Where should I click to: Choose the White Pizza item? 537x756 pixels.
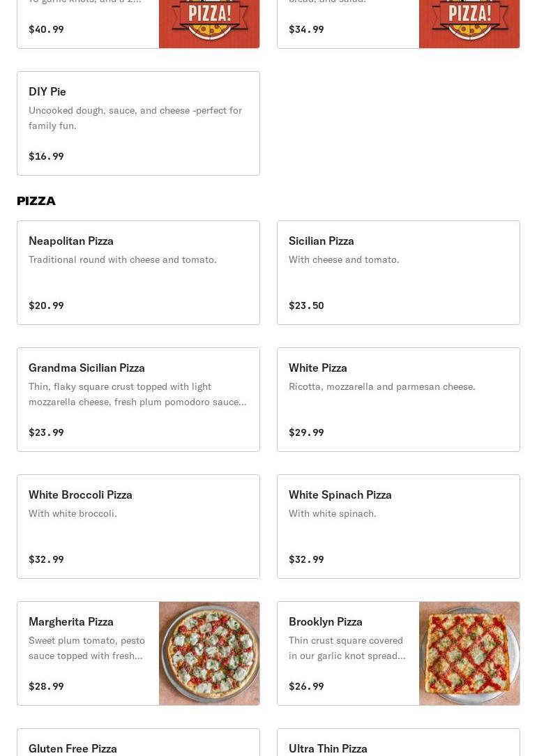pyautogui.click(x=398, y=400)
